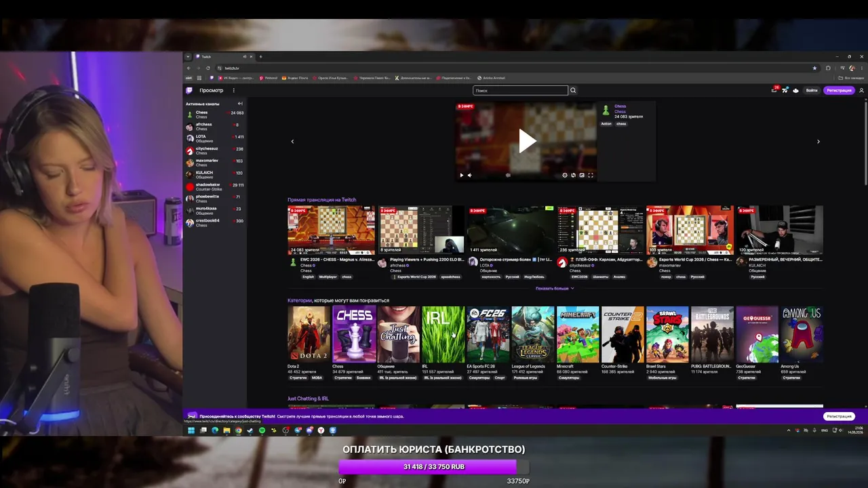This screenshot has height=488, width=868.
Task: Click Регистрация in the purple bottom banner
Action: pyautogui.click(x=839, y=416)
